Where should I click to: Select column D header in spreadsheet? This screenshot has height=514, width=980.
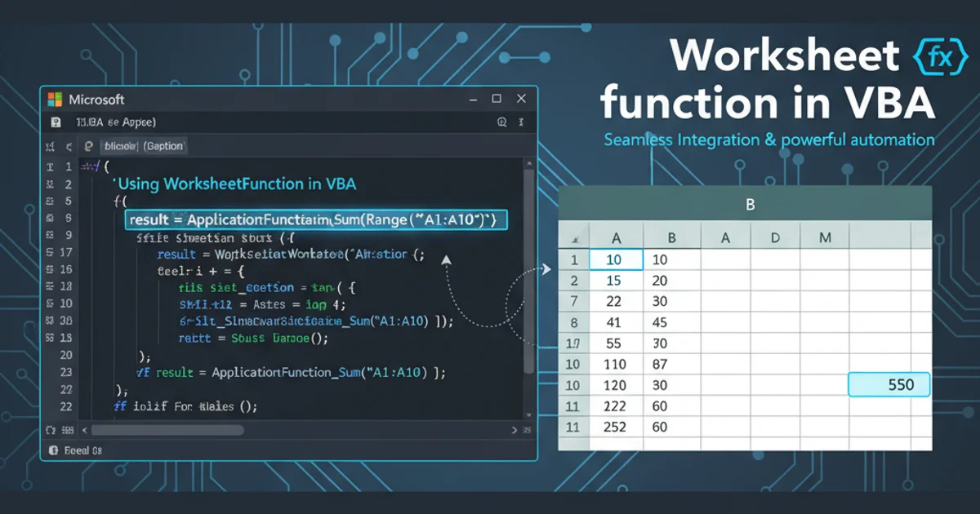click(x=775, y=237)
